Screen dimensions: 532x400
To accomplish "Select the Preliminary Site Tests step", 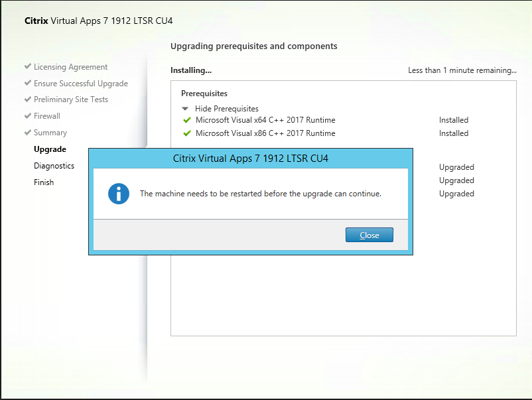I will click(x=71, y=100).
